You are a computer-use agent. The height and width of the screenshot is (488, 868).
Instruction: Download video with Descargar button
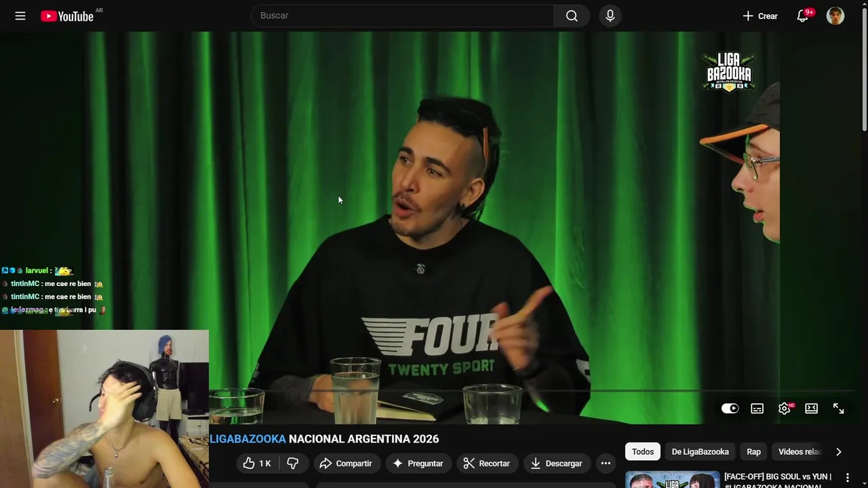556,463
